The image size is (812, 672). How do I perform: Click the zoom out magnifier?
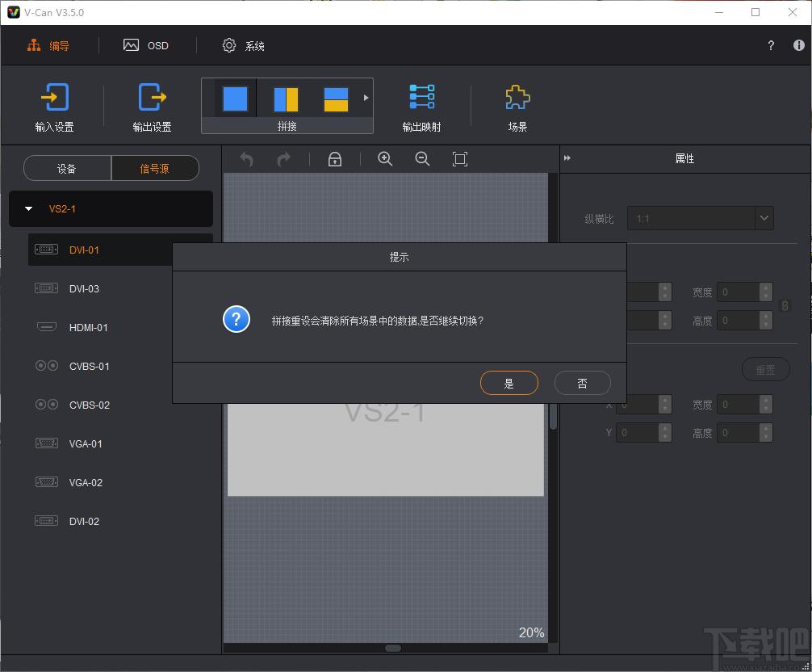coord(423,159)
